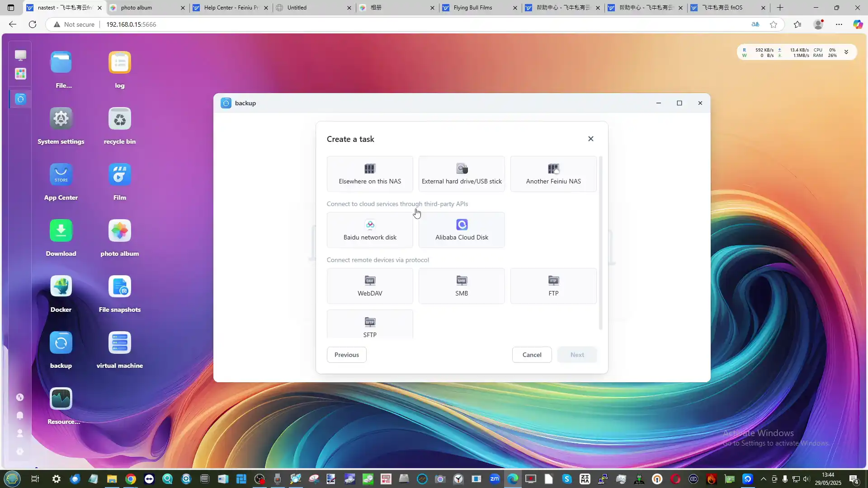Open the app launcher grid in sidebar
This screenshot has height=488, width=868.
(x=20, y=74)
